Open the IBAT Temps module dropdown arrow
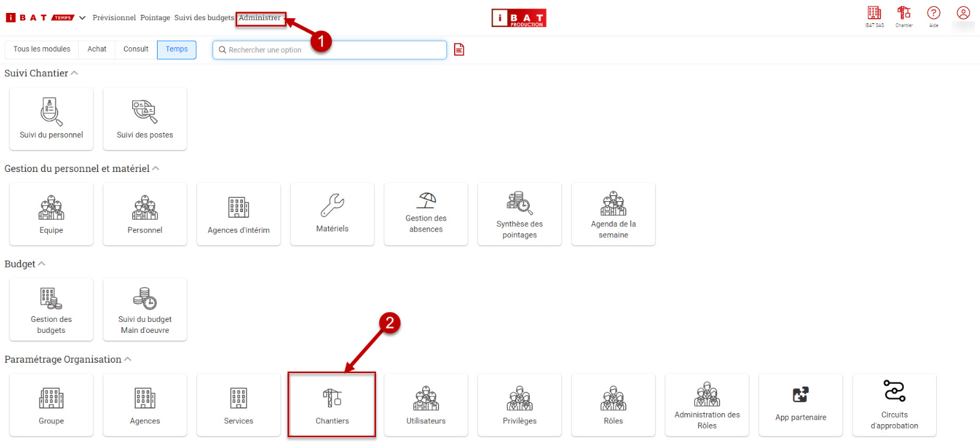The height and width of the screenshot is (448, 980). (82, 18)
